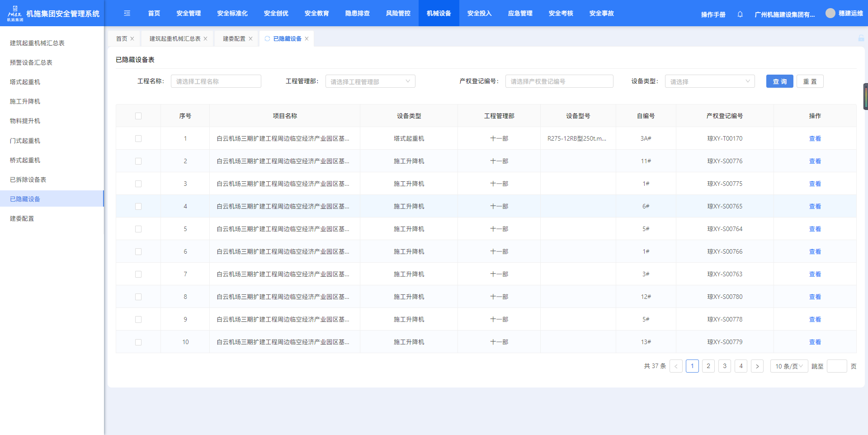The image size is (868, 435).
Task: Open the 风险管控 top menu
Action: [x=398, y=14]
